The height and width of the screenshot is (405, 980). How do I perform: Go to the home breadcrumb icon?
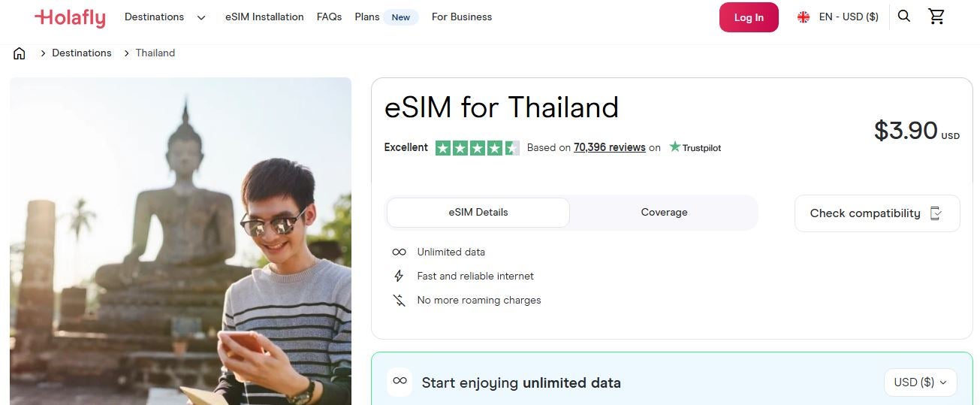tap(20, 53)
